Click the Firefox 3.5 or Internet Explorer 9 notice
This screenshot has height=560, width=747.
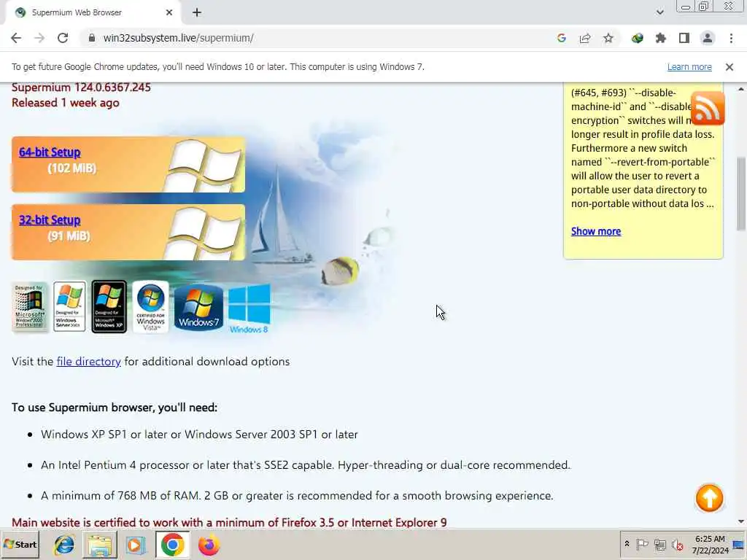(x=229, y=522)
